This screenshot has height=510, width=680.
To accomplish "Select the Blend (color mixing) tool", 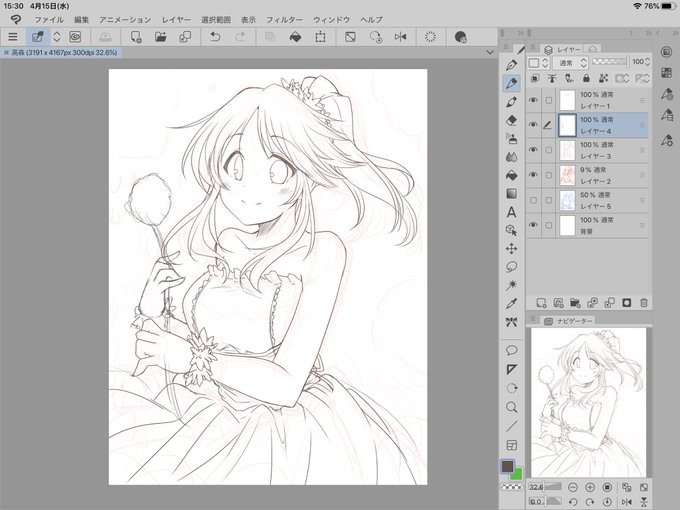I will (x=512, y=157).
